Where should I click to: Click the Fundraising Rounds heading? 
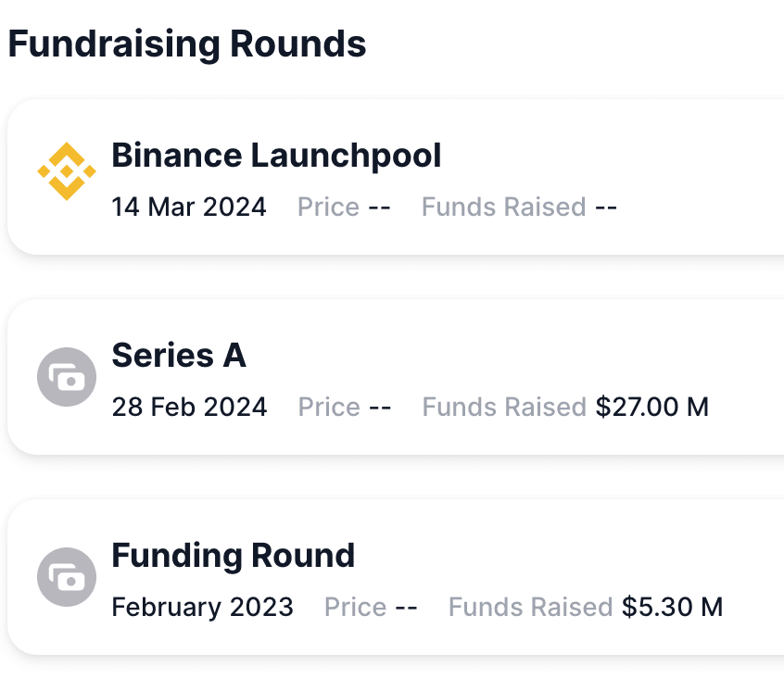[187, 44]
